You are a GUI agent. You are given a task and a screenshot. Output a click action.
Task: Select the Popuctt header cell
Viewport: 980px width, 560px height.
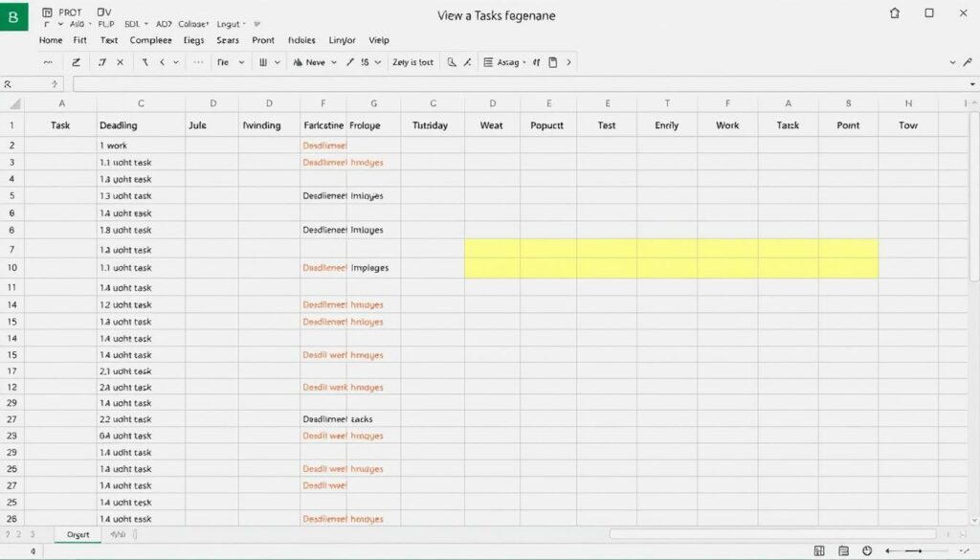pos(548,125)
